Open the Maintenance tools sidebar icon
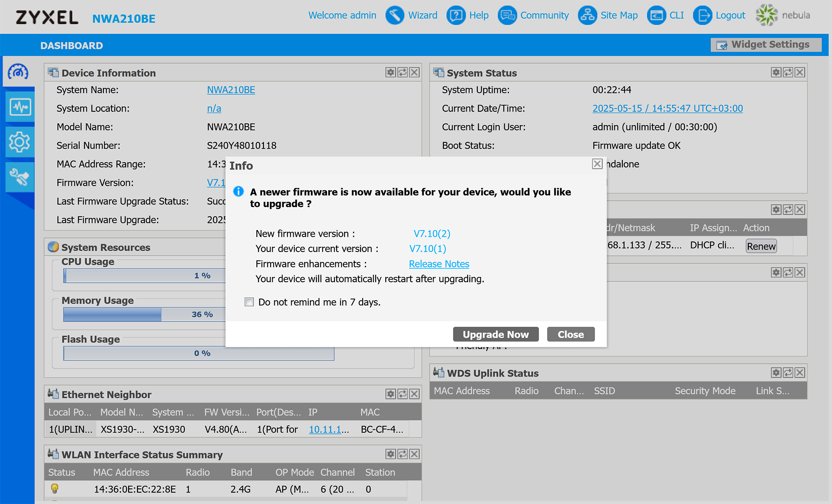This screenshot has height=504, width=832. click(20, 177)
